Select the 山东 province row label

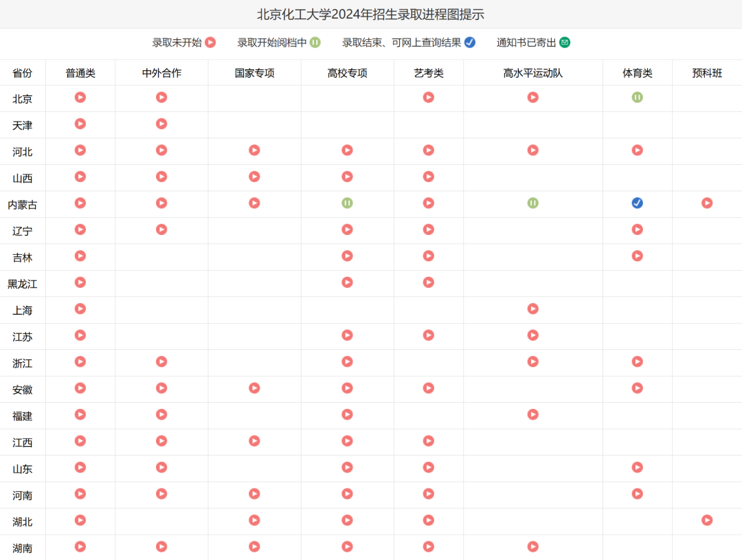[x=22, y=469]
